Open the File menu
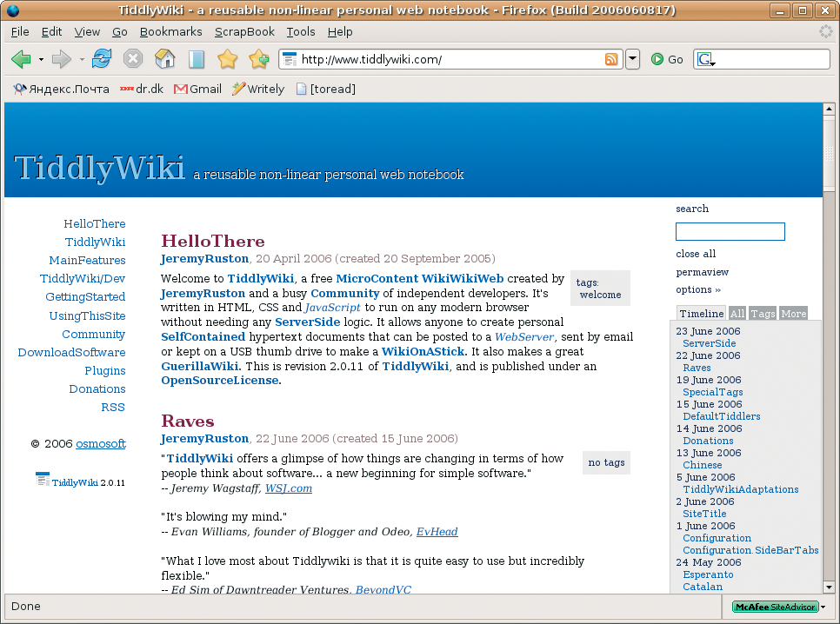 tap(20, 31)
